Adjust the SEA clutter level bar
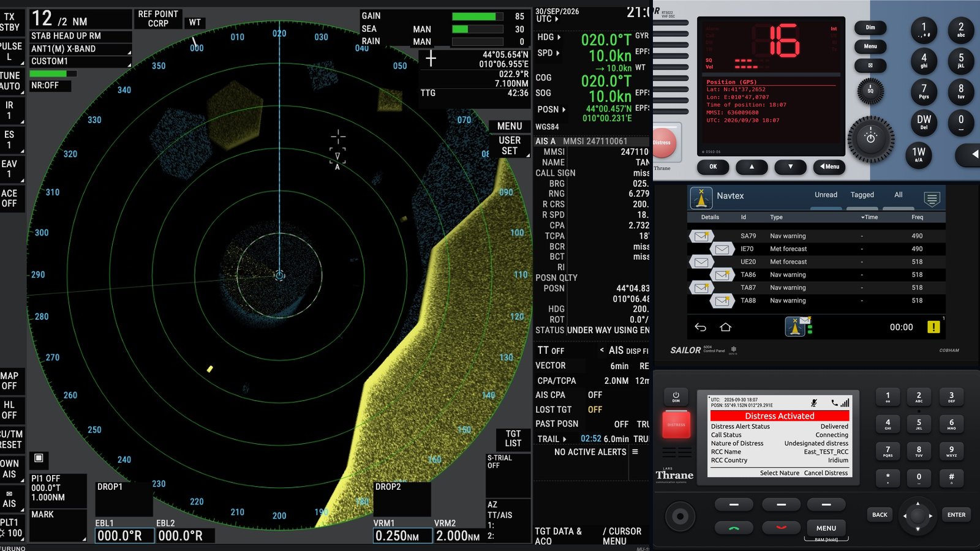The image size is (980, 551). tap(478, 29)
